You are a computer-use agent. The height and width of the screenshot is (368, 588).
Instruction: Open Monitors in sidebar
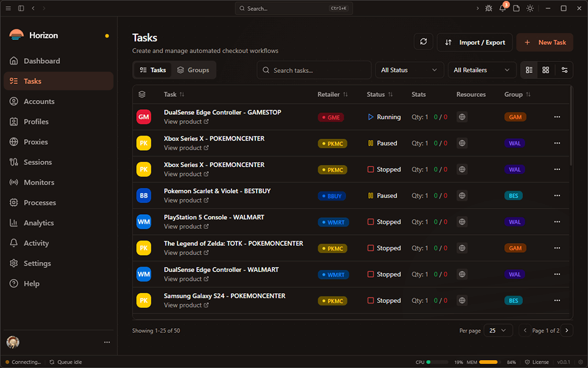pyautogui.click(x=59, y=183)
